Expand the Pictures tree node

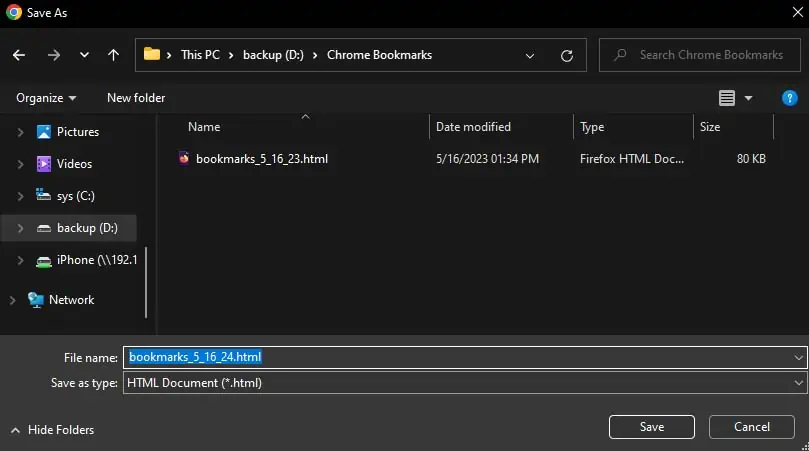pos(20,132)
